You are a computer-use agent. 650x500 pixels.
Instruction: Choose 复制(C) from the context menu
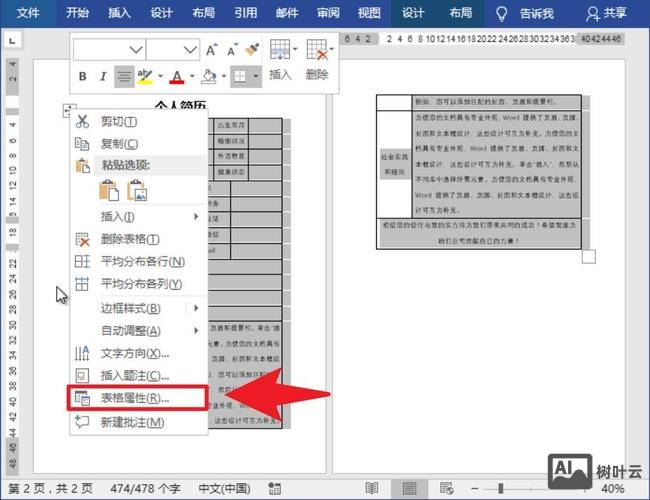[139, 143]
